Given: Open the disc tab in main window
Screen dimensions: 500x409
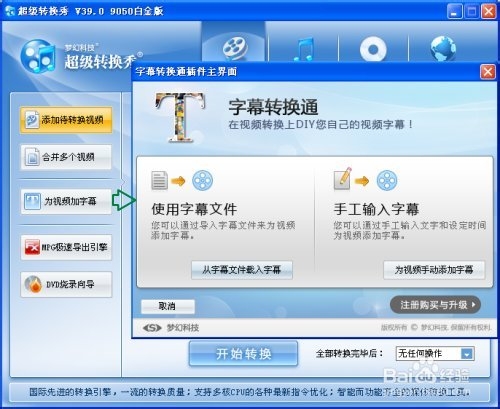Looking at the screenshot, I should click(373, 50).
